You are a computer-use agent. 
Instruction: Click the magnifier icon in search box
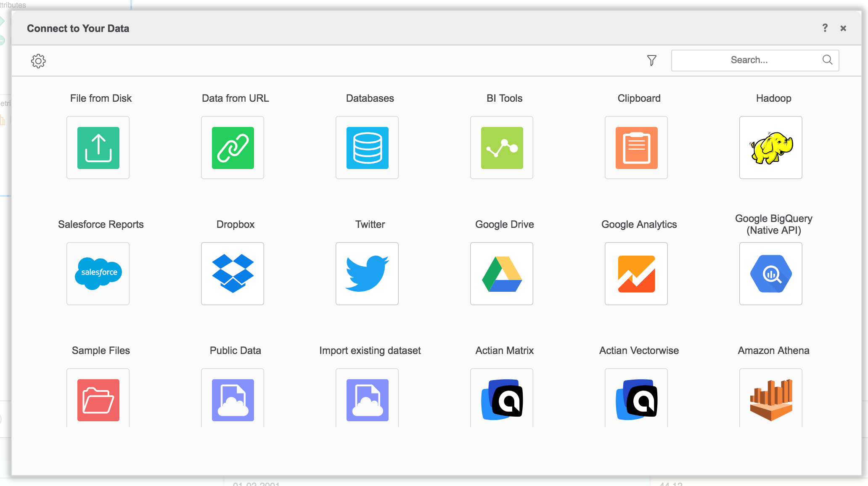coord(827,60)
